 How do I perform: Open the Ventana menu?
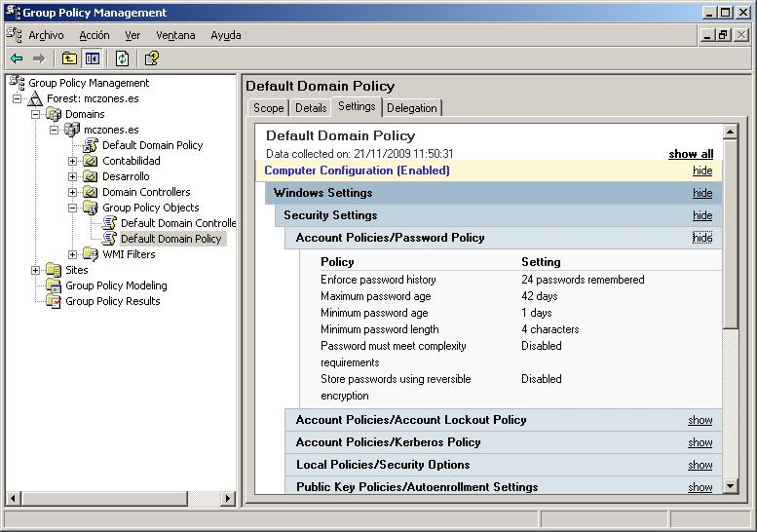[x=175, y=35]
